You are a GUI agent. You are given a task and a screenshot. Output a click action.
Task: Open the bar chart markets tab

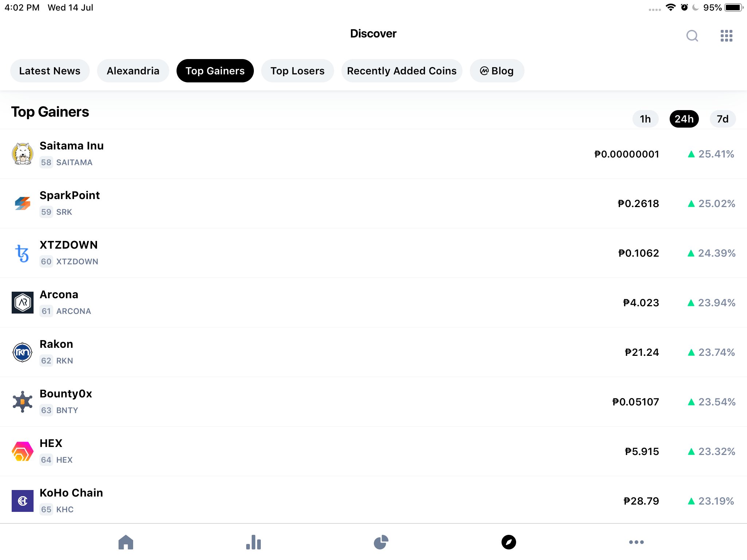click(253, 542)
